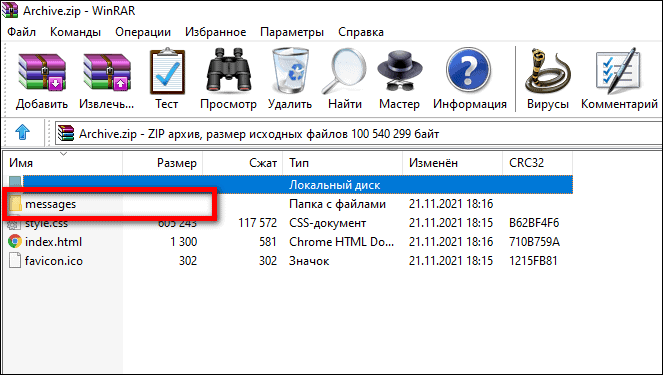The height and width of the screenshot is (375, 663).
Task: Click the CSS-документ type cell
Action: pyautogui.click(x=328, y=223)
